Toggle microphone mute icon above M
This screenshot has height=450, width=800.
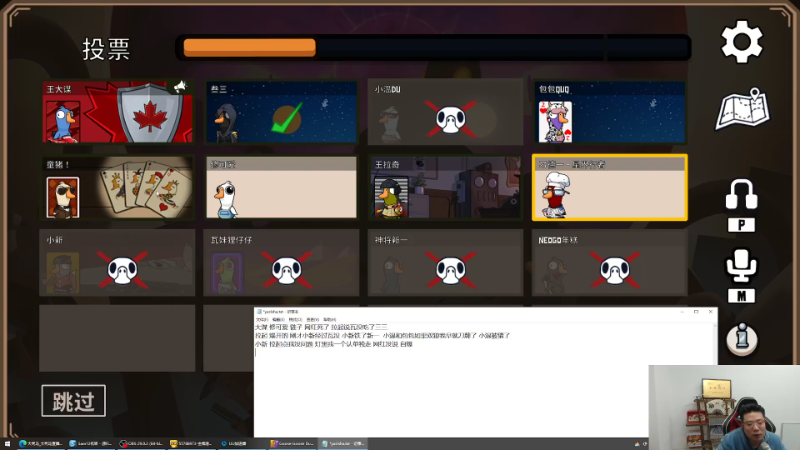tap(741, 265)
